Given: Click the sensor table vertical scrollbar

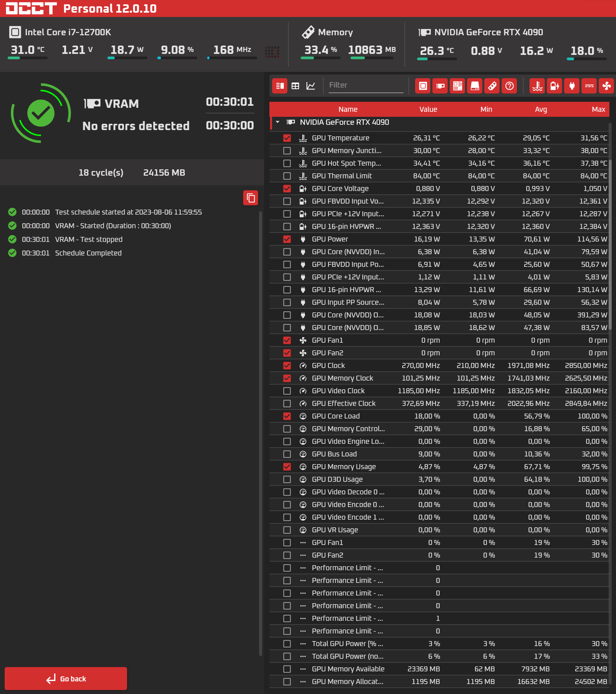Looking at the screenshot, I should point(610,245).
